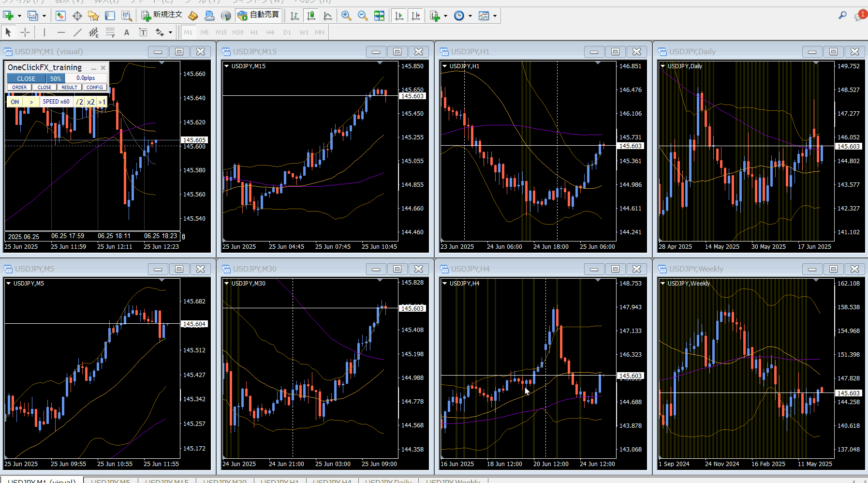
Task: Open the tile windows layout icon
Action: tap(380, 16)
